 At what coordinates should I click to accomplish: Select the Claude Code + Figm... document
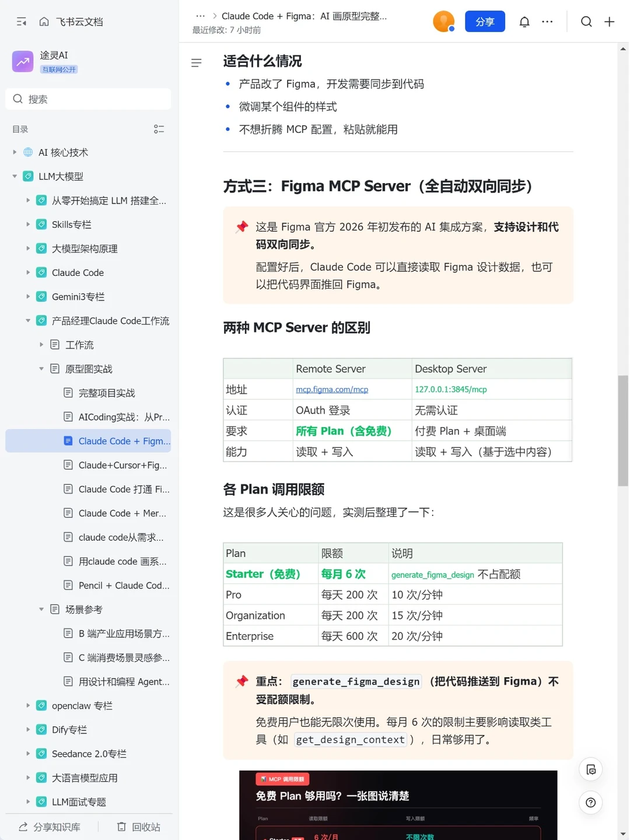[88, 441]
